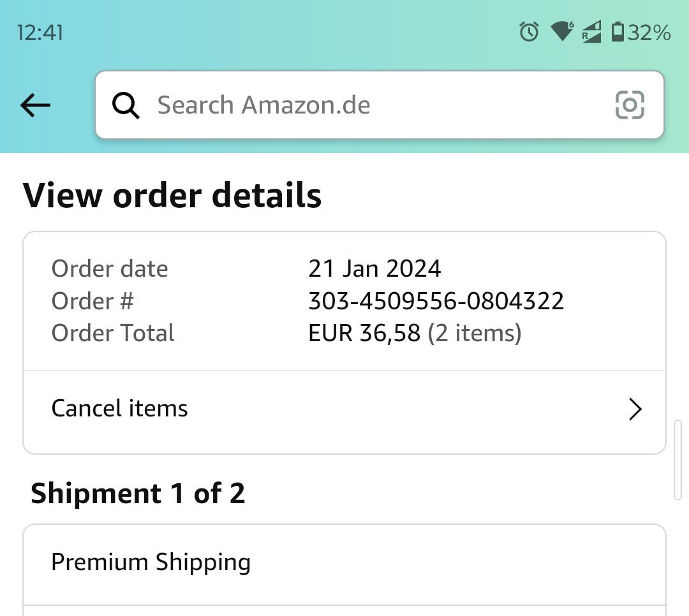Tap the Wi-Fi status icon
The image size is (689, 616).
(x=562, y=31)
